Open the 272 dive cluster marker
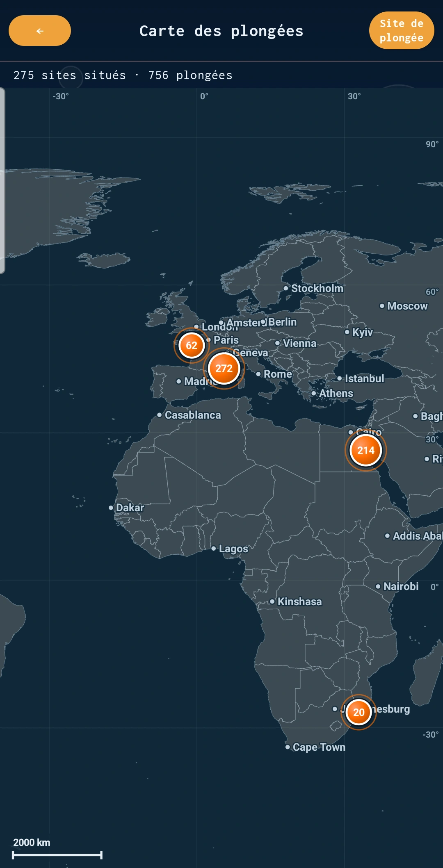This screenshot has width=443, height=868. [224, 368]
